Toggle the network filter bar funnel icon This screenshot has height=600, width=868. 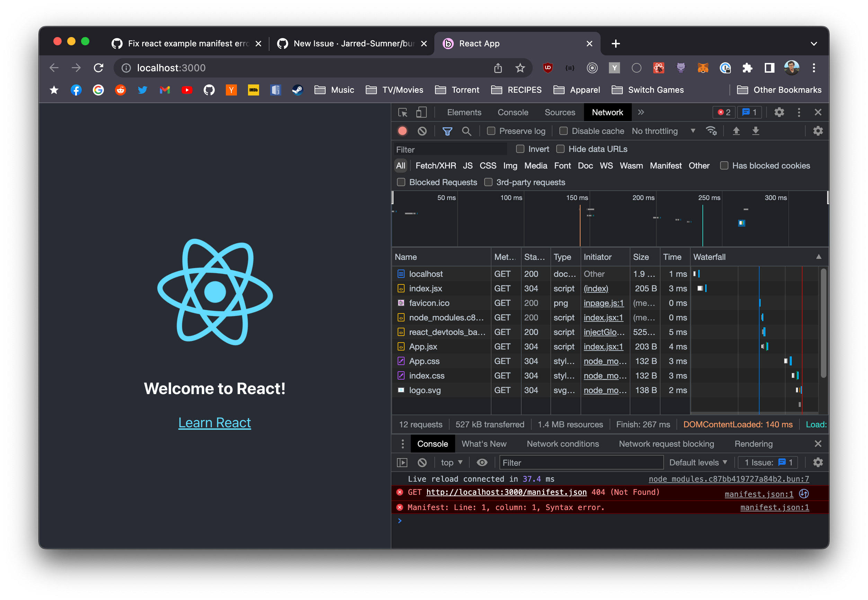tap(448, 131)
